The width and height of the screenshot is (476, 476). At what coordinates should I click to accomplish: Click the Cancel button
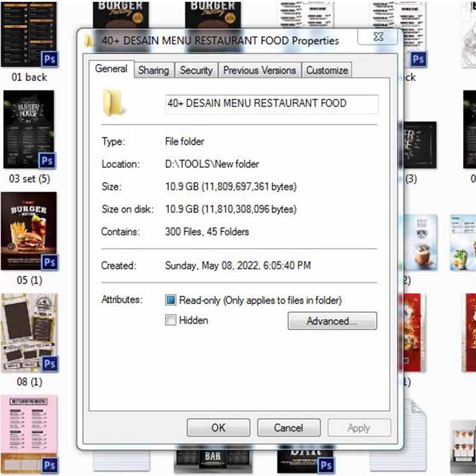coord(289,427)
